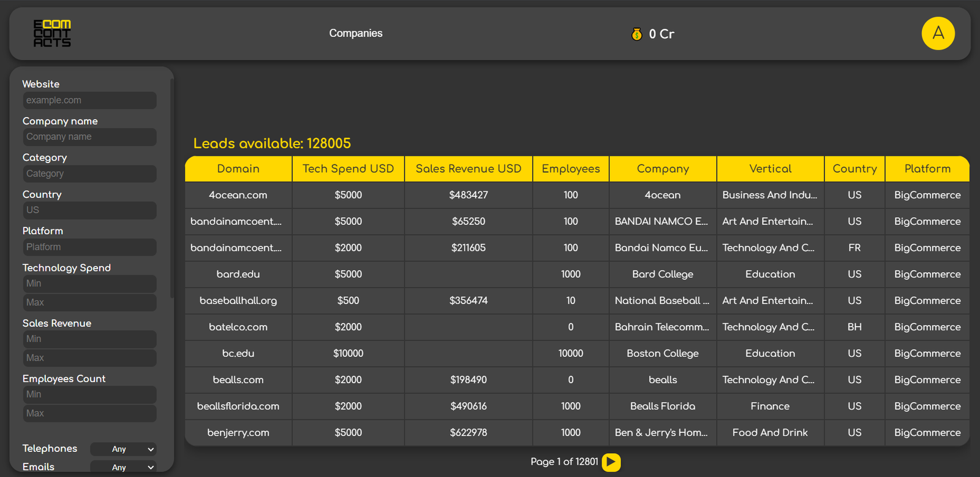Go to next page with arrow button
Screen dimensions: 980x477
click(x=611, y=462)
